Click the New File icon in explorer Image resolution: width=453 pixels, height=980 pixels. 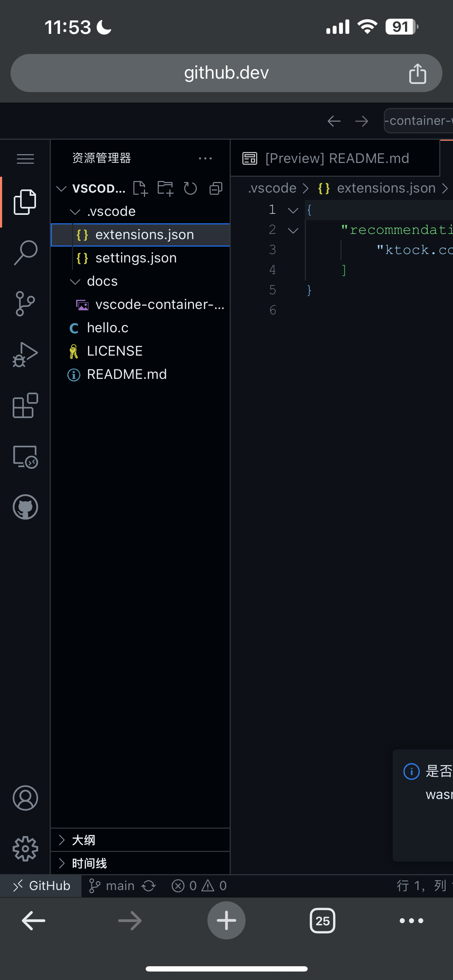coord(140,188)
